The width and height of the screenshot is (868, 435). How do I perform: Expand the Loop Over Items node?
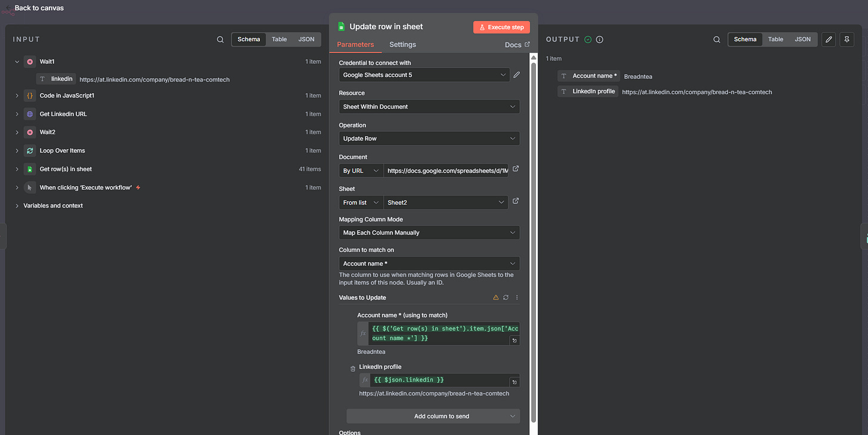[x=17, y=150]
